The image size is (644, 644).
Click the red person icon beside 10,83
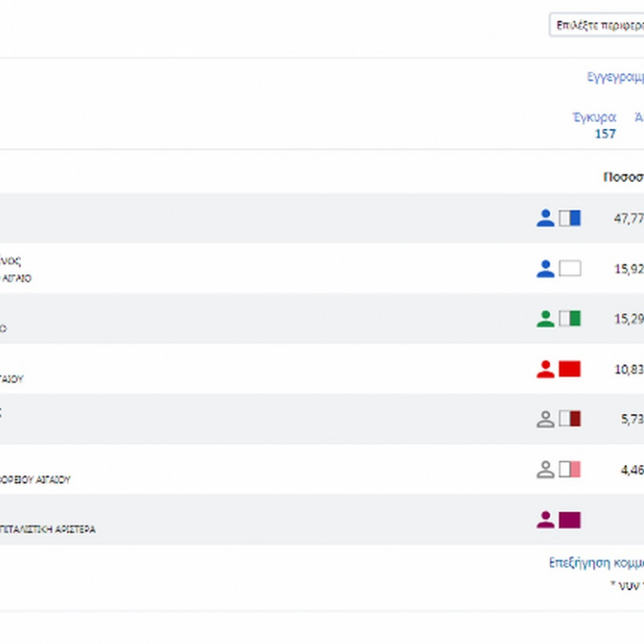click(545, 369)
